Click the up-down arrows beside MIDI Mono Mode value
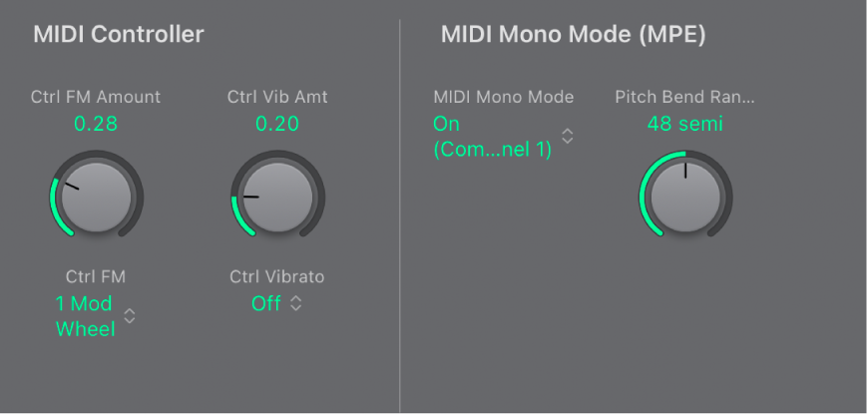 point(567,137)
